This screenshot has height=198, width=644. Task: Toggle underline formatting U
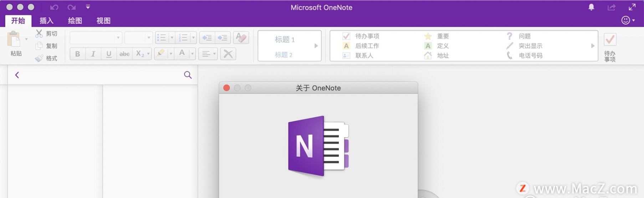(x=109, y=54)
